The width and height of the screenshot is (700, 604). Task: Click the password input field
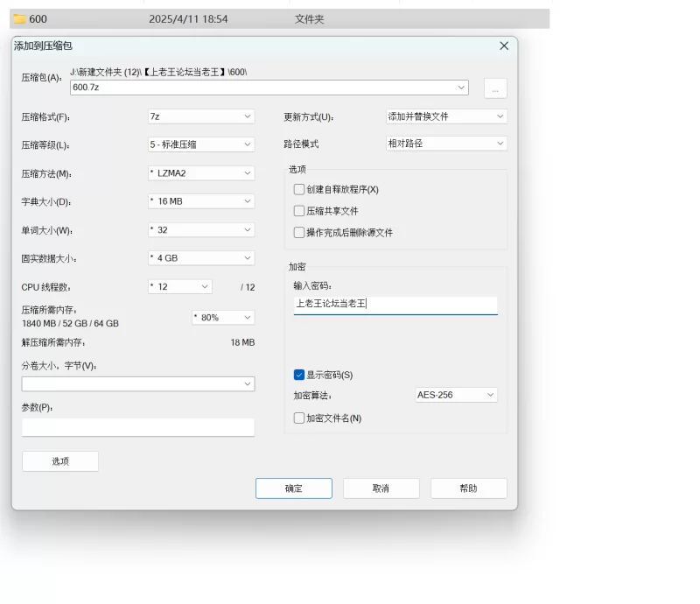(x=395, y=305)
